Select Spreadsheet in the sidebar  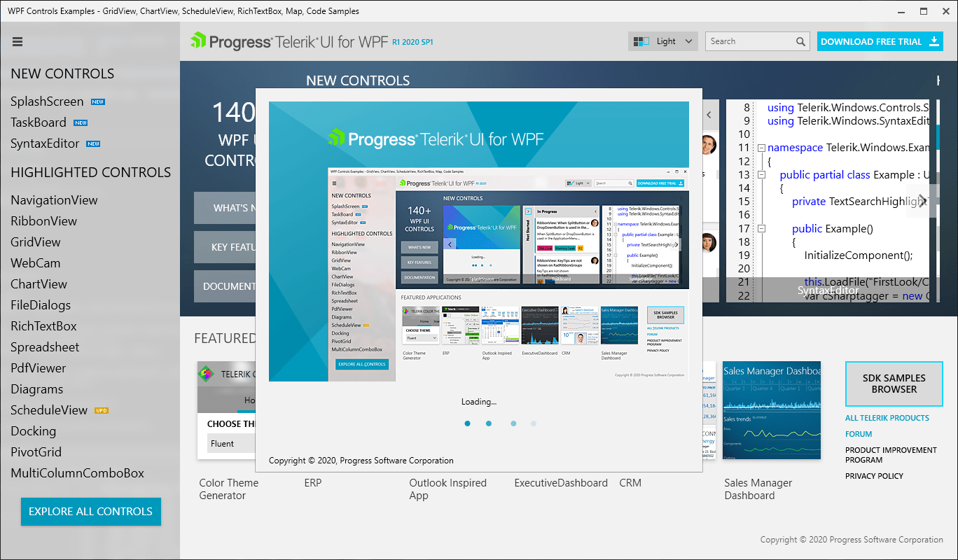(x=45, y=347)
